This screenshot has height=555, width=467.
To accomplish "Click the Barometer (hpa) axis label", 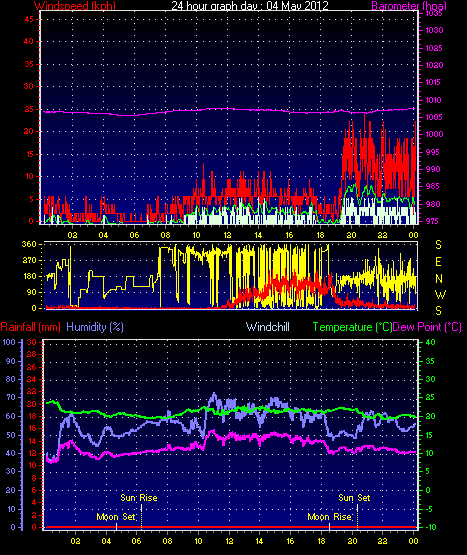I will 409,6.
